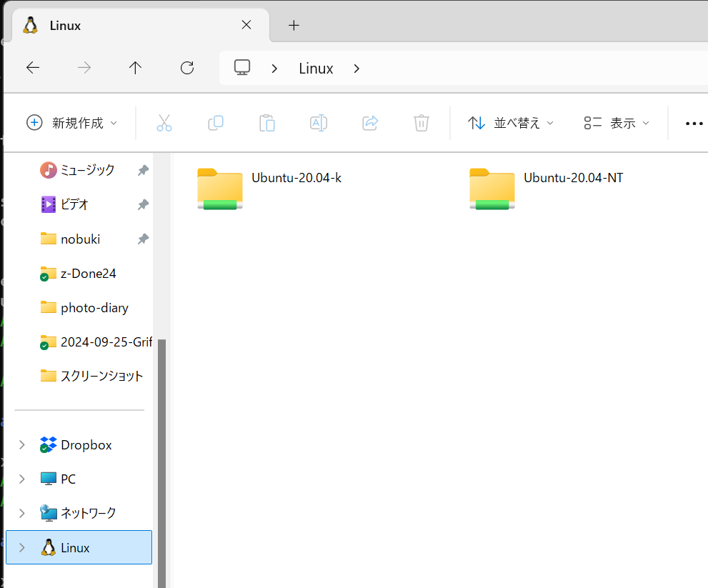Close the Linux tab
The width and height of the screenshot is (708, 588).
pos(246,25)
